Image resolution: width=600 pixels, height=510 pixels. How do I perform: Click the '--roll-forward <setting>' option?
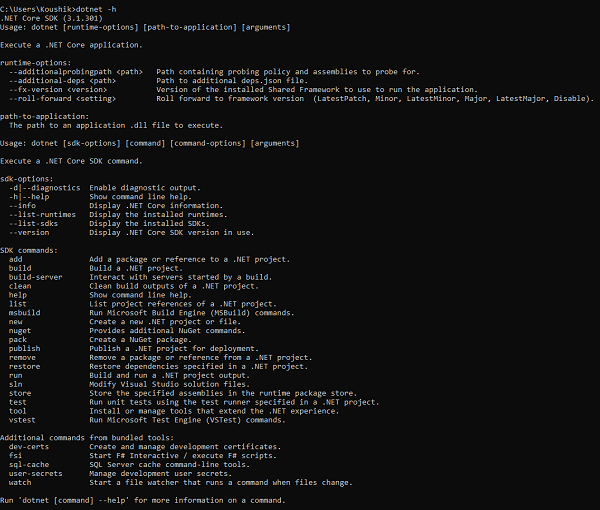point(62,97)
